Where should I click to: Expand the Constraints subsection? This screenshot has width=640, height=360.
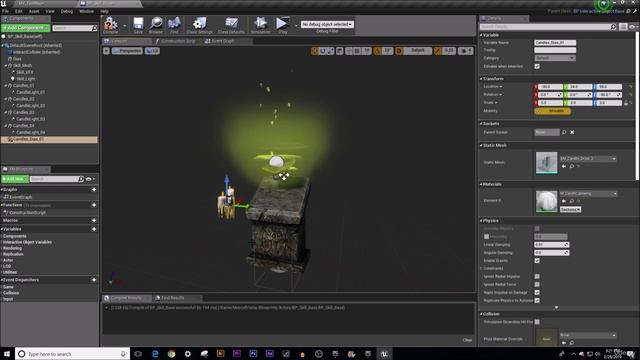(482, 269)
